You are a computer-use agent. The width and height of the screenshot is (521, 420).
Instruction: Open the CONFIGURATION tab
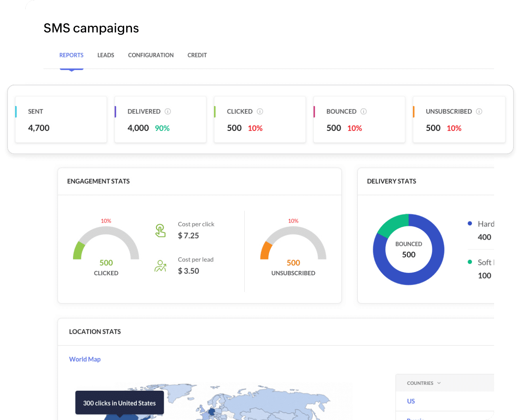click(x=151, y=55)
